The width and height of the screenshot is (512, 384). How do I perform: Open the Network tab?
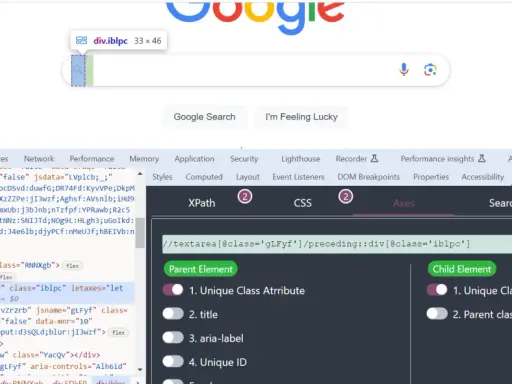[x=39, y=159]
